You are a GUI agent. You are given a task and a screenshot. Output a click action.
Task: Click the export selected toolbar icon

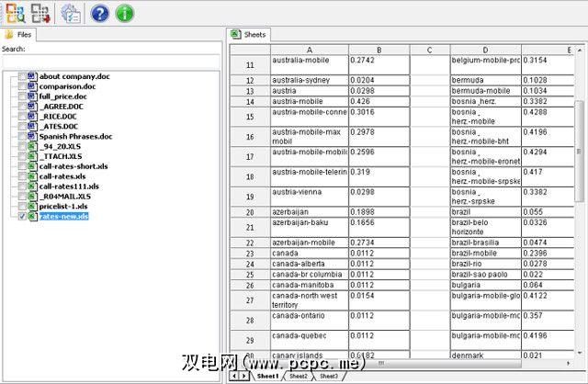point(40,13)
